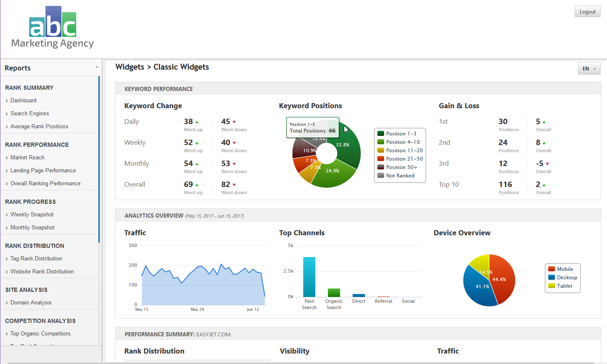
Task: Expand the Reports sidebar dropdown
Action: click(97, 68)
